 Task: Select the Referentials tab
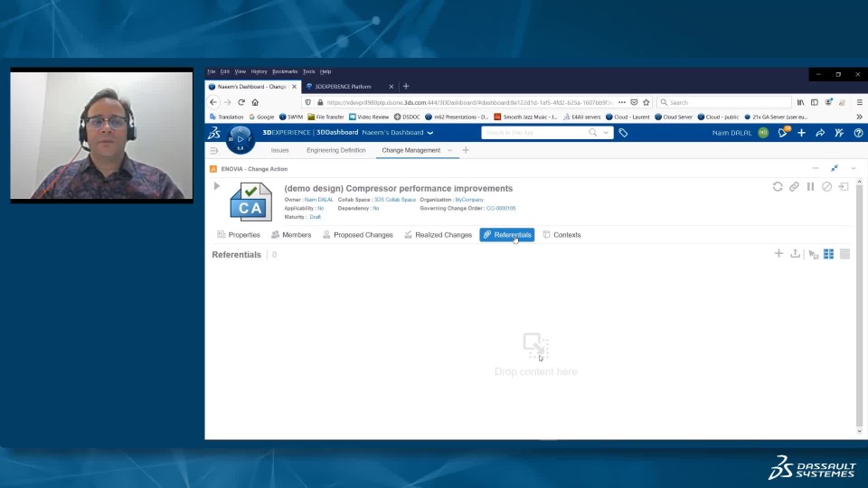(x=507, y=235)
